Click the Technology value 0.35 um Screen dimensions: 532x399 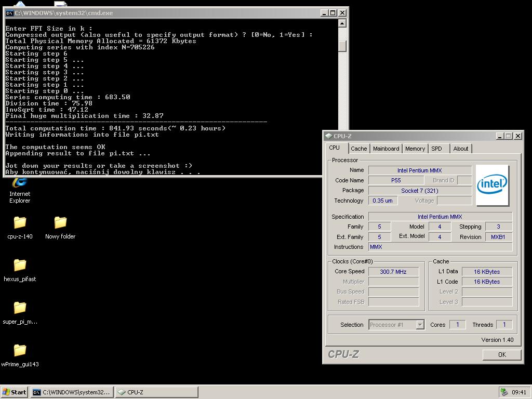point(383,201)
